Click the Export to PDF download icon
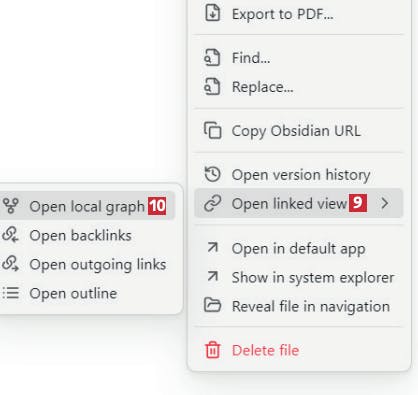The width and height of the screenshot is (418, 395). tap(212, 13)
